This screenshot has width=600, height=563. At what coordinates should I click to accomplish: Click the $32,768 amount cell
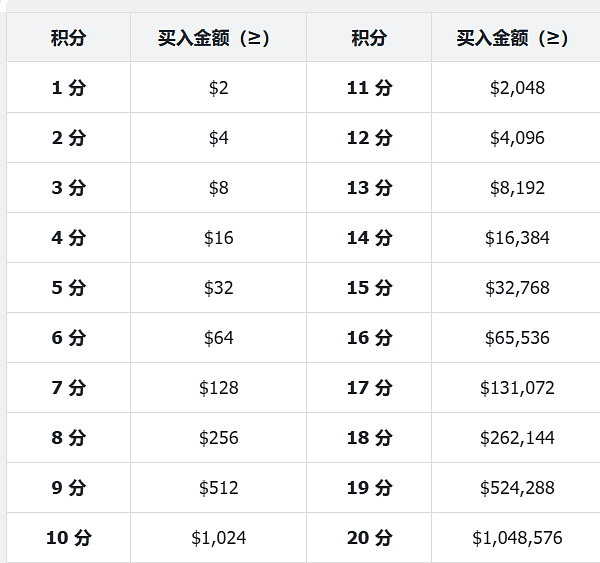(x=517, y=288)
